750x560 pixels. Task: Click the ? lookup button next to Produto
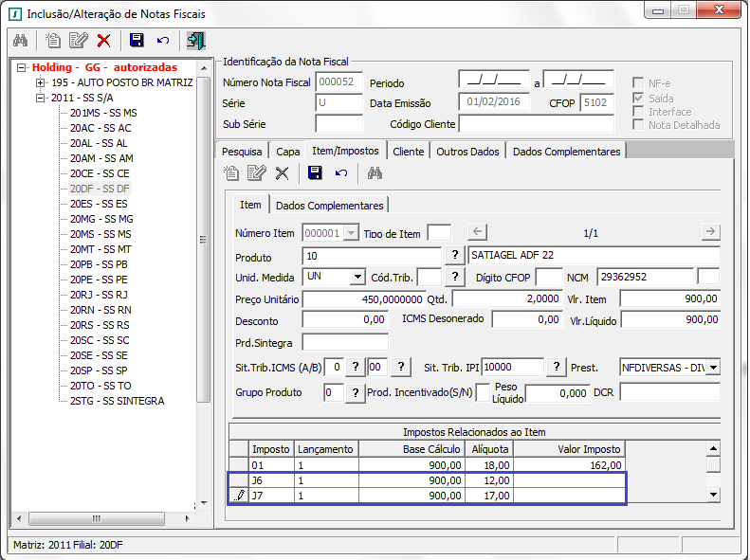[x=455, y=256]
